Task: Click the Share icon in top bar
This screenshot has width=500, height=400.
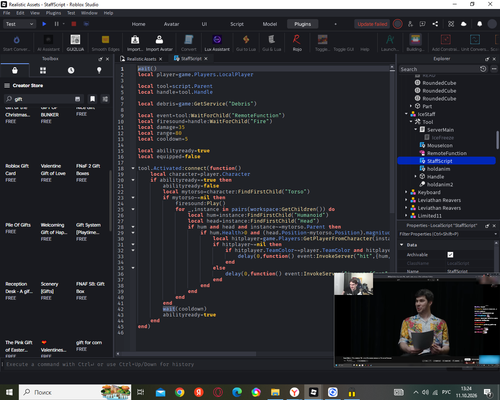Action: point(435,24)
